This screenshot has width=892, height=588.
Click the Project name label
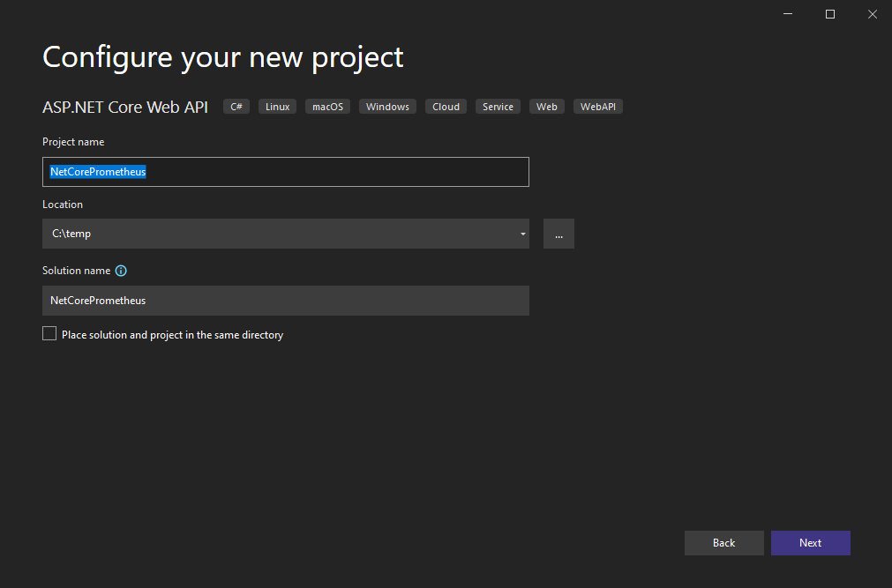tap(73, 142)
